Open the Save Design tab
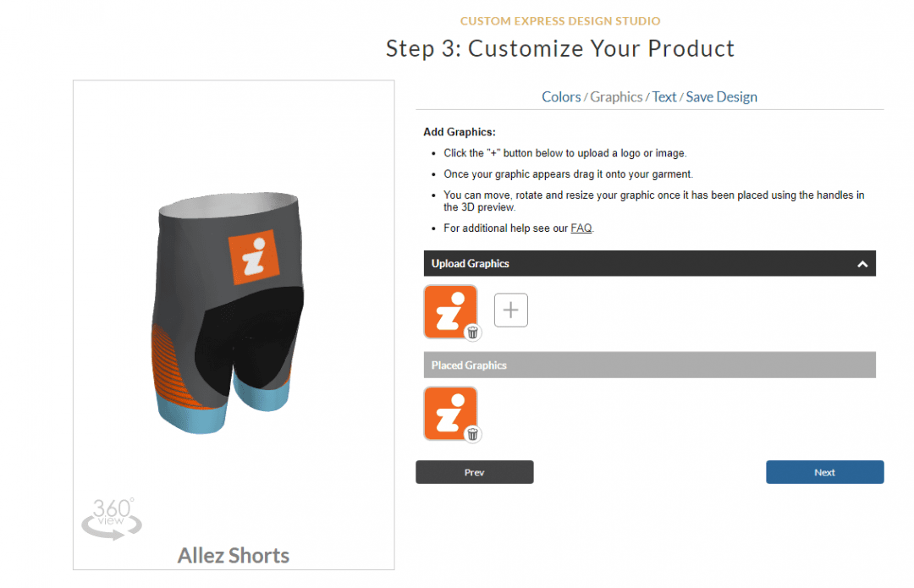This screenshot has width=914, height=588. 721,97
